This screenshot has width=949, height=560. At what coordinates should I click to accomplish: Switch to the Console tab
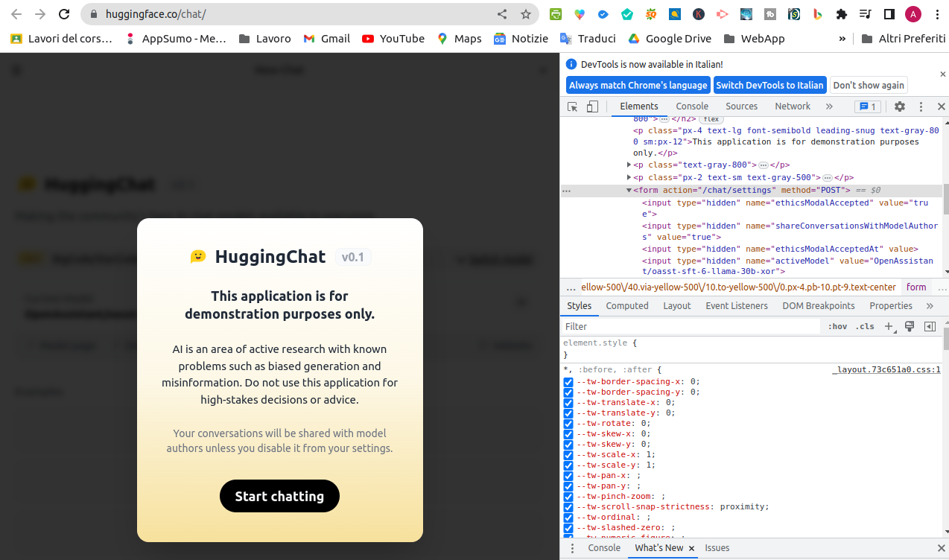(692, 106)
